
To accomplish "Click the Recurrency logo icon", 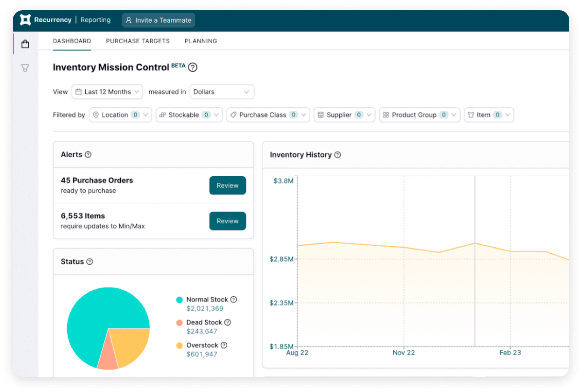I will [25, 20].
